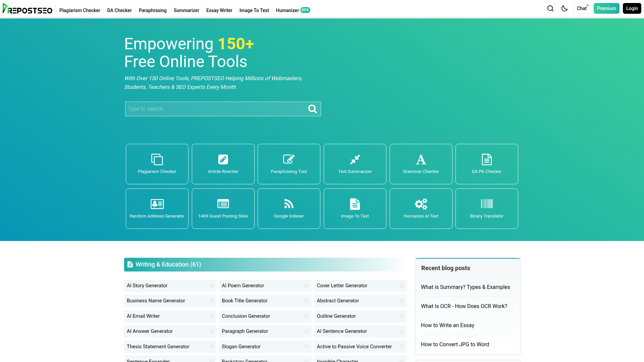Select the Article Rewriter pencil icon
Viewport: 644px width, 362px height.
click(223, 159)
